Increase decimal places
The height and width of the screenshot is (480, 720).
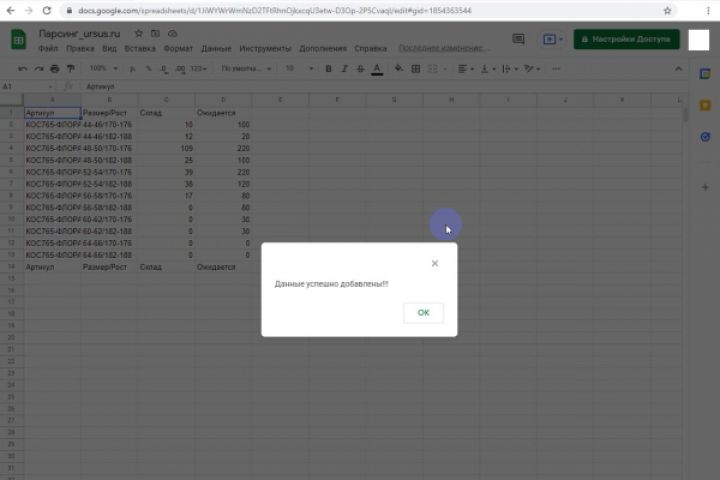180,69
